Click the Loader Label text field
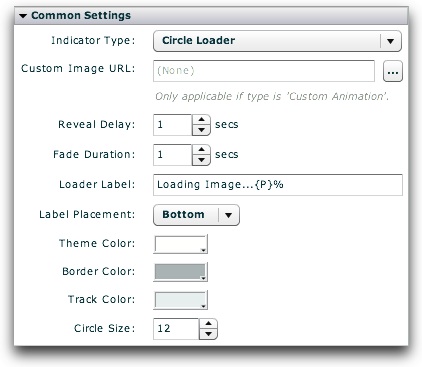The width and height of the screenshot is (422, 367). (x=278, y=185)
